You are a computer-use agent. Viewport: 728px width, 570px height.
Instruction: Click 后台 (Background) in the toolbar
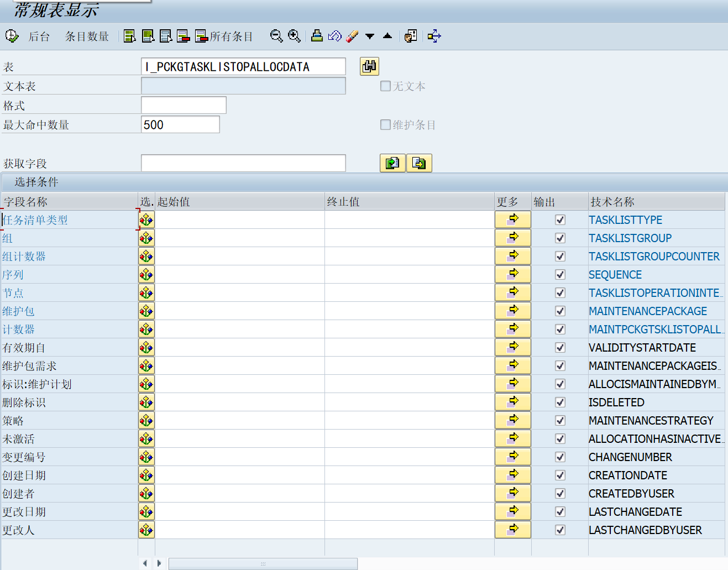(39, 36)
